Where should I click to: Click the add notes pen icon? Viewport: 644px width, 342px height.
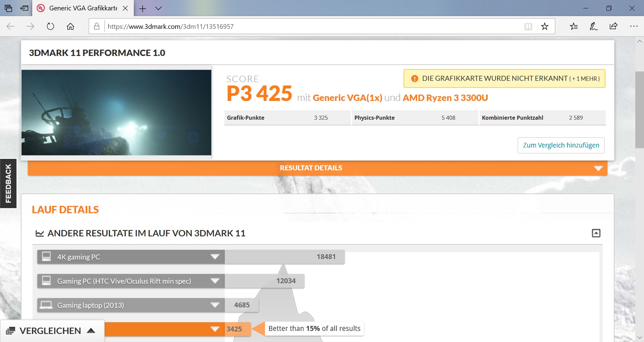click(x=594, y=26)
